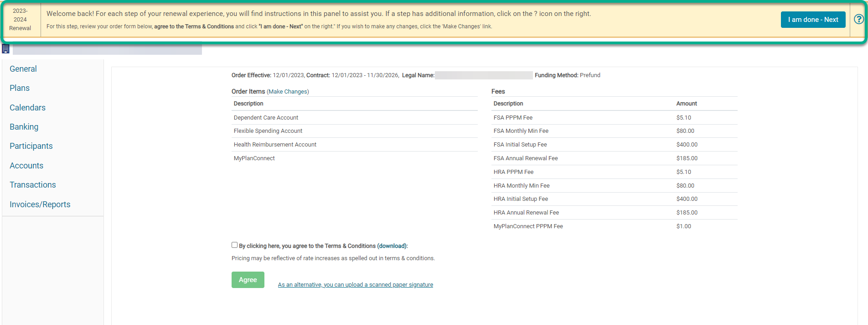
Task: Click the Flexible Spending Account order item
Action: point(355,131)
